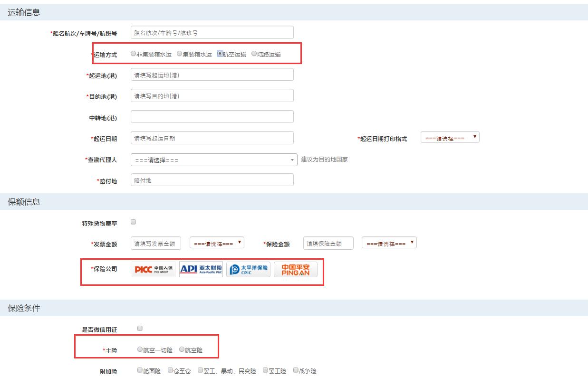This screenshot has width=588, height=386.
Task: Pick the 陆路运输 radio button
Action: [x=254, y=54]
